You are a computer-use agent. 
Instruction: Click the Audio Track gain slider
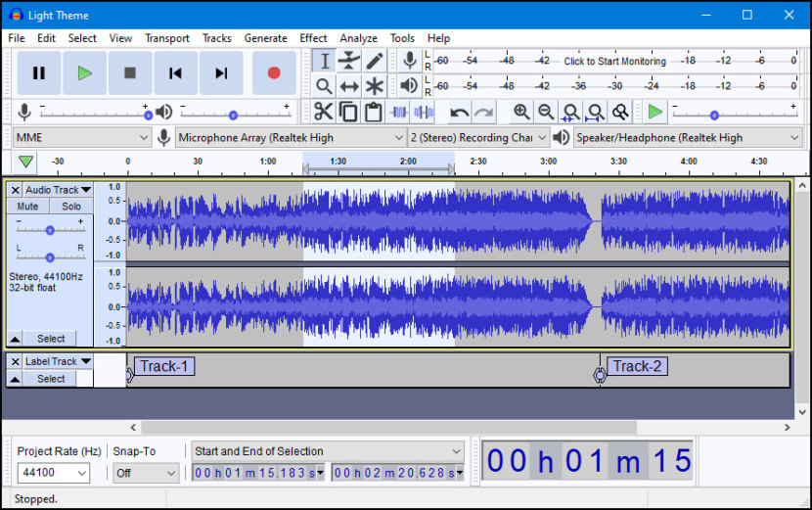[50, 230]
